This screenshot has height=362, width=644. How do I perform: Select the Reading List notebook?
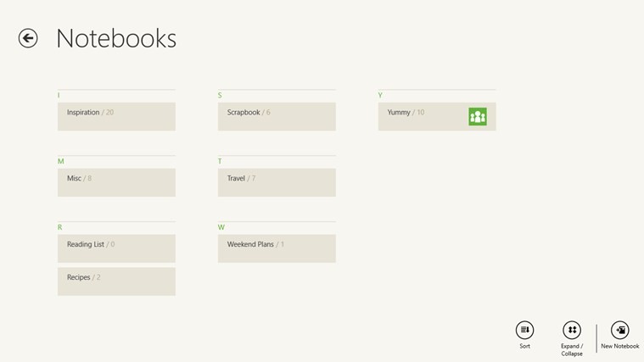(x=116, y=248)
